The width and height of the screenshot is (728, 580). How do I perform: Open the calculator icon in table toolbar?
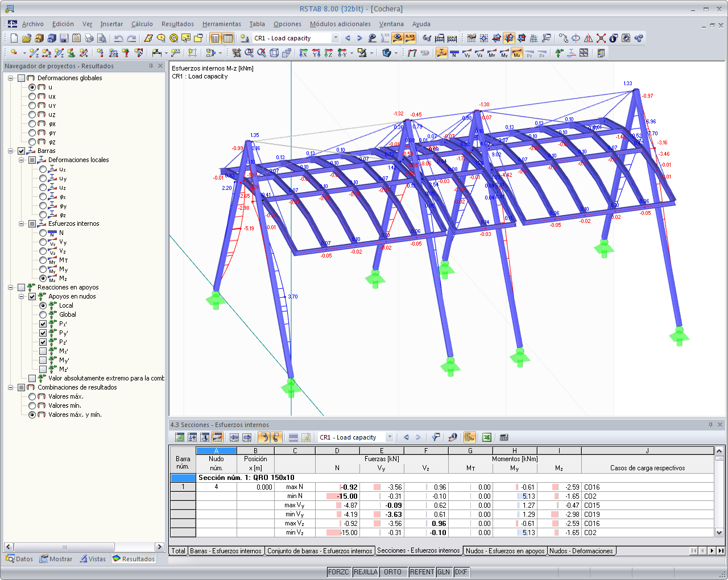click(x=503, y=437)
